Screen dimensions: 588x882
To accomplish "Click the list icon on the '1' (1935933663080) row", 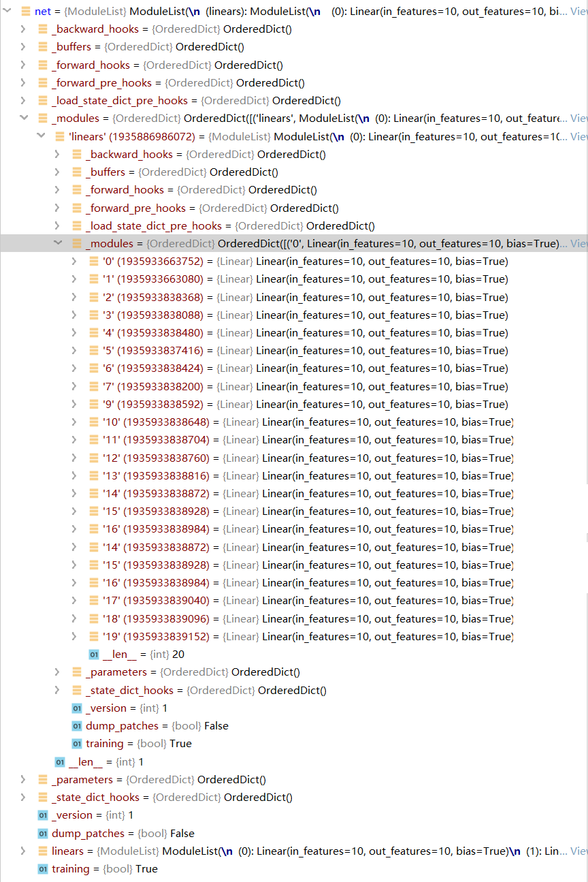I will pos(94,279).
